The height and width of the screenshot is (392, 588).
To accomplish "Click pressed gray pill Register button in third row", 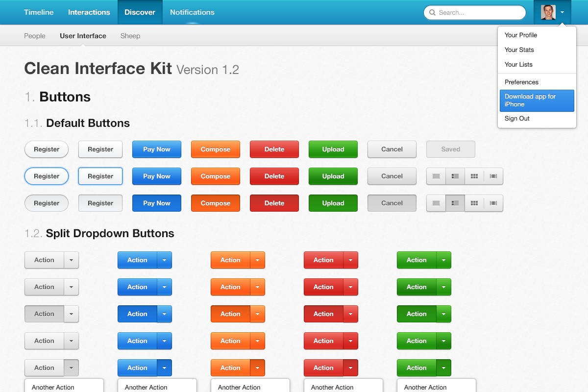I will click(x=47, y=203).
